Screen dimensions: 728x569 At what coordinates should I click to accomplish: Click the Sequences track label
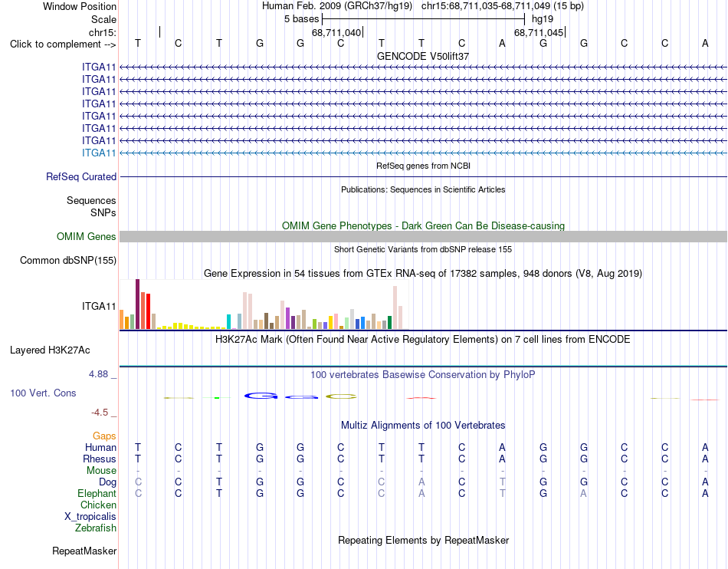point(91,200)
